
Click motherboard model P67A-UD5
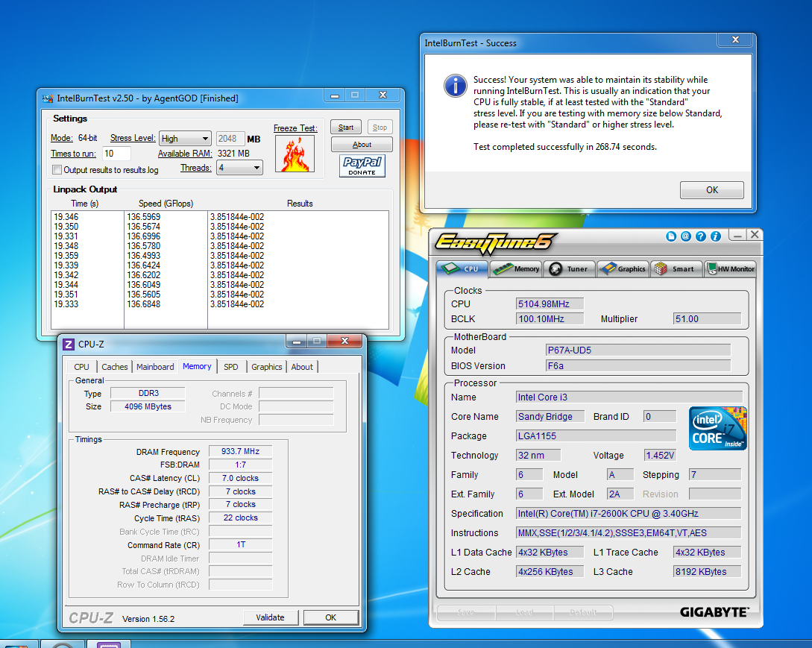638,350
